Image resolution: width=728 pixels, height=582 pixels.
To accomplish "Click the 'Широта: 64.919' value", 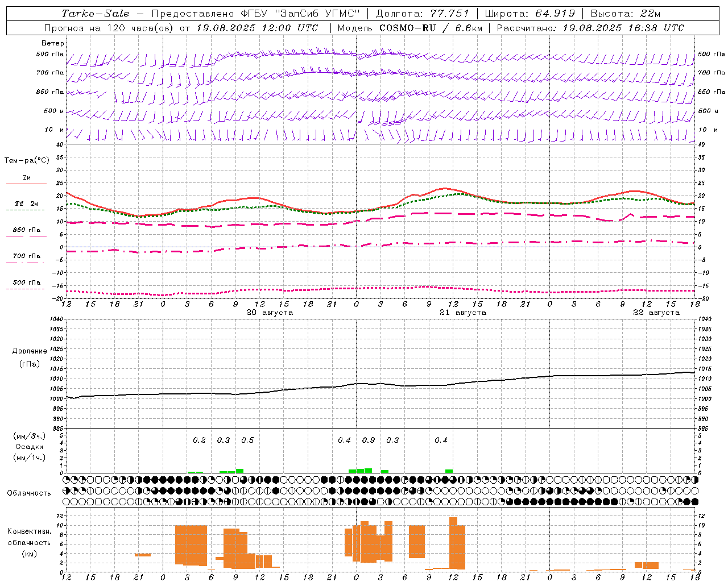I will (530, 14).
